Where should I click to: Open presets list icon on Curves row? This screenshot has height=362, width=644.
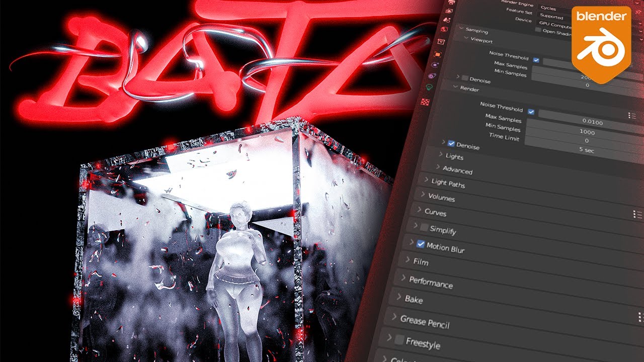click(x=637, y=214)
